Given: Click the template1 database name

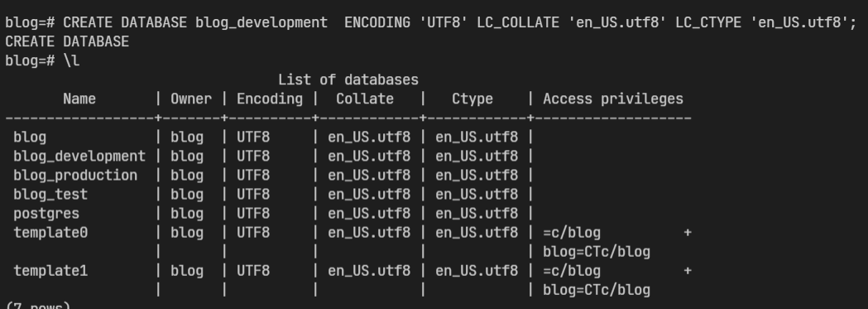Looking at the screenshot, I should [x=50, y=271].
